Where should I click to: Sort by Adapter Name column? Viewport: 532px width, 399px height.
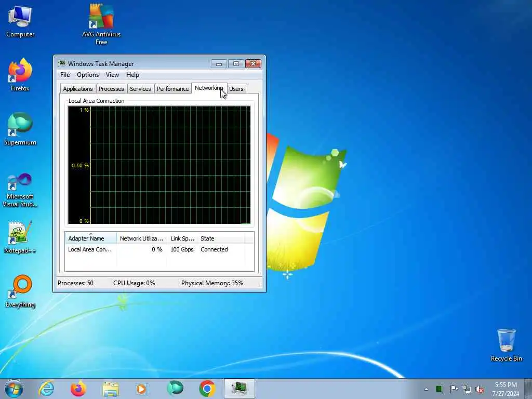pyautogui.click(x=90, y=238)
